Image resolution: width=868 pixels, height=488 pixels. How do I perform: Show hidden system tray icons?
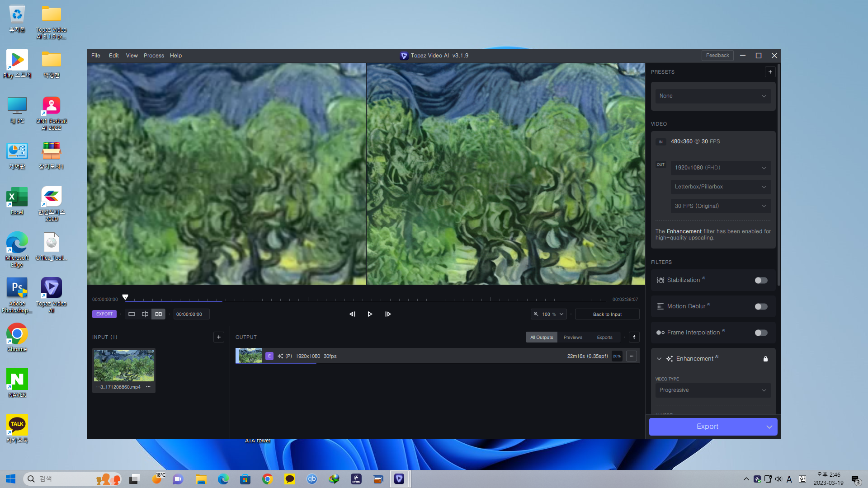pos(746,479)
